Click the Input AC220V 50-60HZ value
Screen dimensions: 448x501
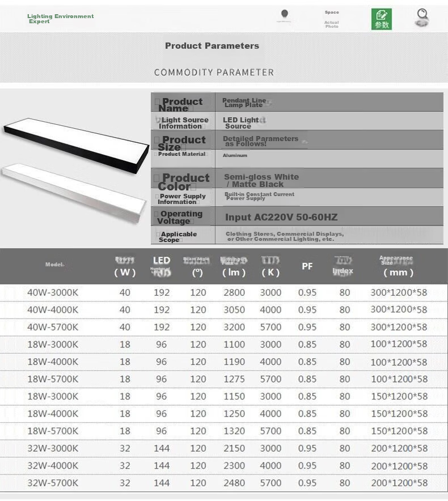coord(281,217)
